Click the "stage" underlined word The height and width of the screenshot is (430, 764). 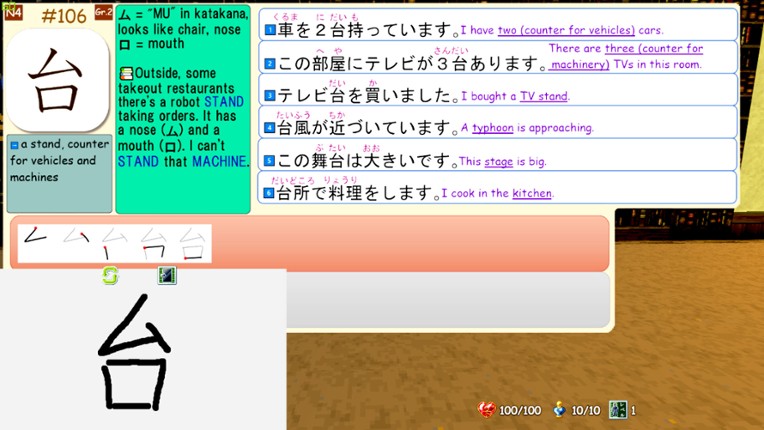point(499,161)
